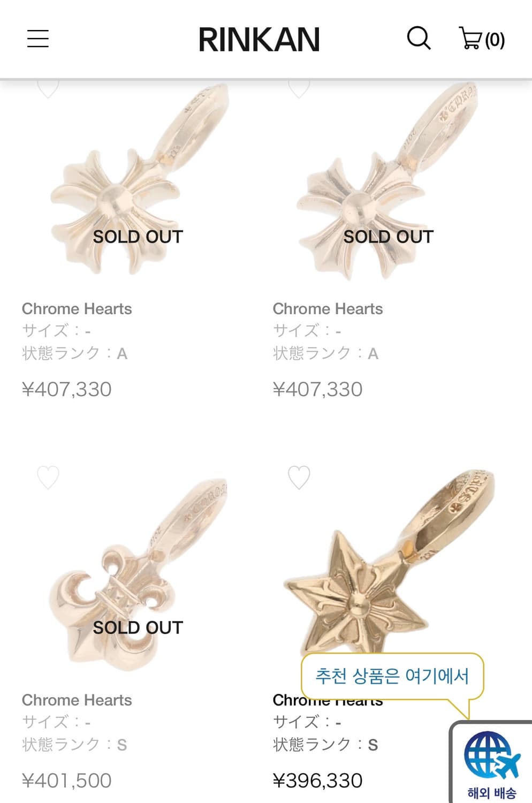Click the ¥401,500 price
532x803 pixels.
pos(66,781)
